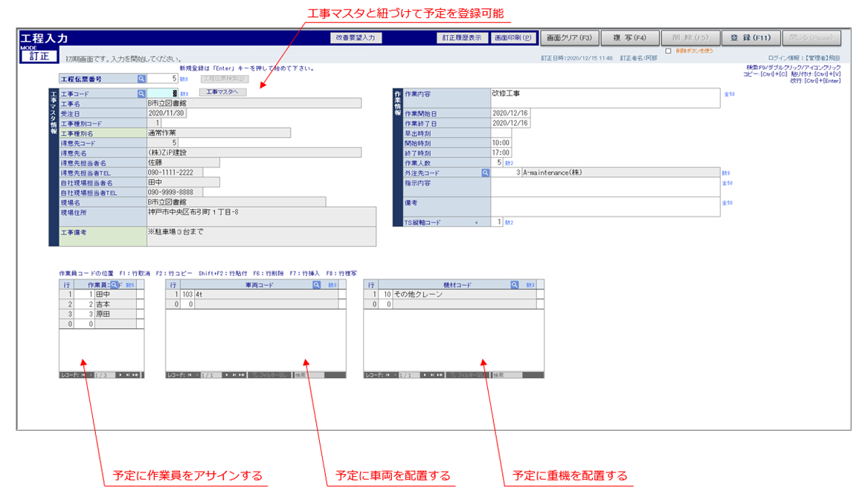Viewport: 868px width, 497px height.
Task: Select row selector for 4t vehicle row
Action: 173,295
